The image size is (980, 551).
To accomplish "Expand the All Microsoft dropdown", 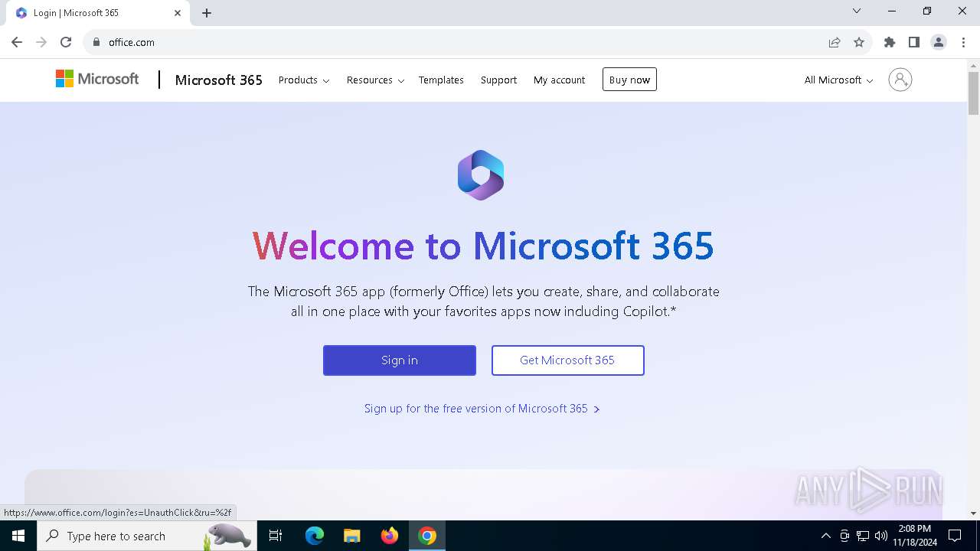I will 838,80.
